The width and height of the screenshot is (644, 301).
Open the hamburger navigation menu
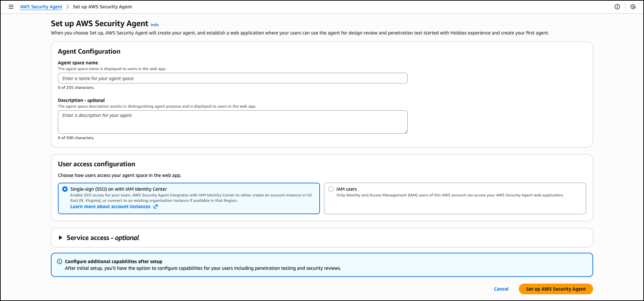11,7
